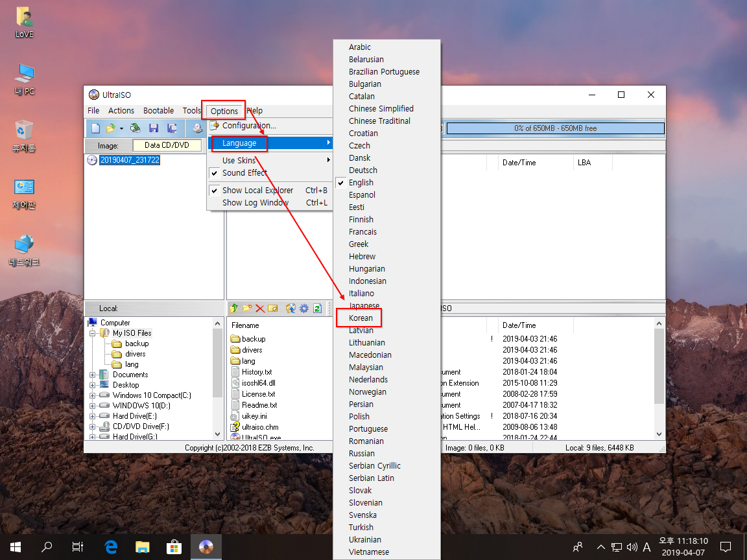Click the 내 PC desktop icon
This screenshot has height=560, width=747.
pyautogui.click(x=24, y=79)
